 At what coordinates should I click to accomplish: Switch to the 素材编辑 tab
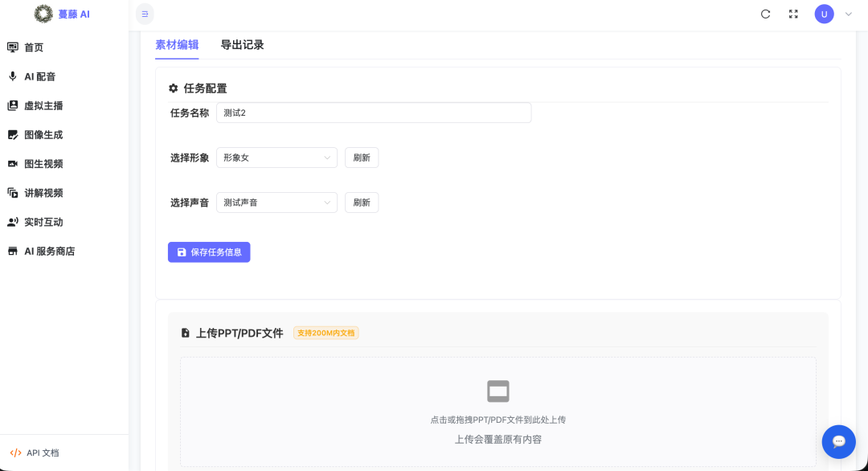click(177, 45)
